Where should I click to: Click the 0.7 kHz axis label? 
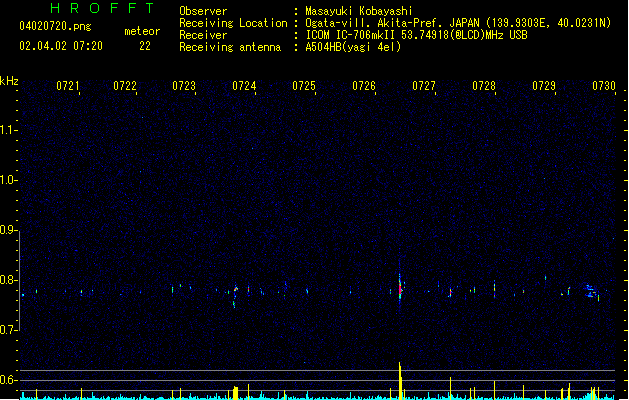coord(8,330)
